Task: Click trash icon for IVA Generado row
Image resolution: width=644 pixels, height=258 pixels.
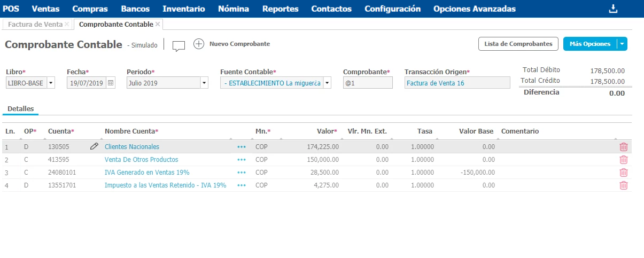Action: click(x=623, y=173)
